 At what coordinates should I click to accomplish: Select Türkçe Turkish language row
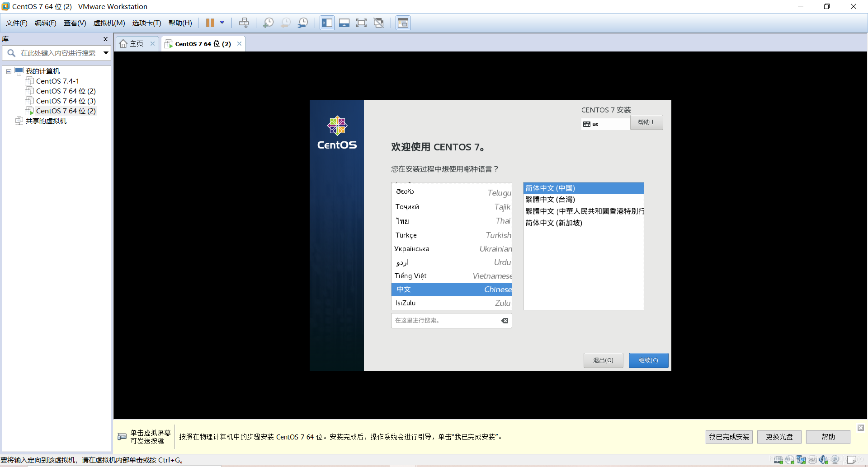coord(452,235)
